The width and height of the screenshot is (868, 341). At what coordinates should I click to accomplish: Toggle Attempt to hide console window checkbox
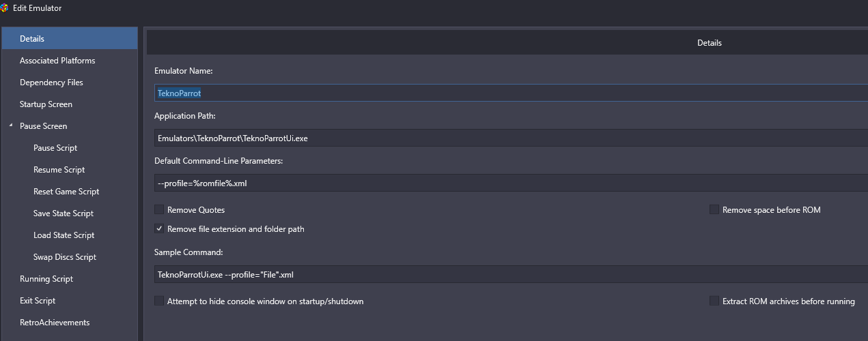(x=159, y=301)
